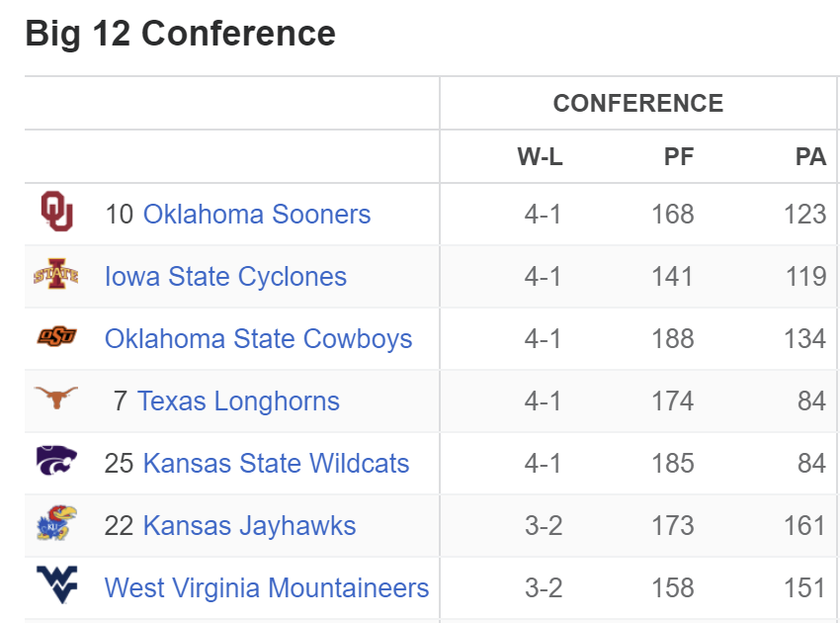
Task: Open the Kansas State Wildcats link
Action: [x=276, y=463]
